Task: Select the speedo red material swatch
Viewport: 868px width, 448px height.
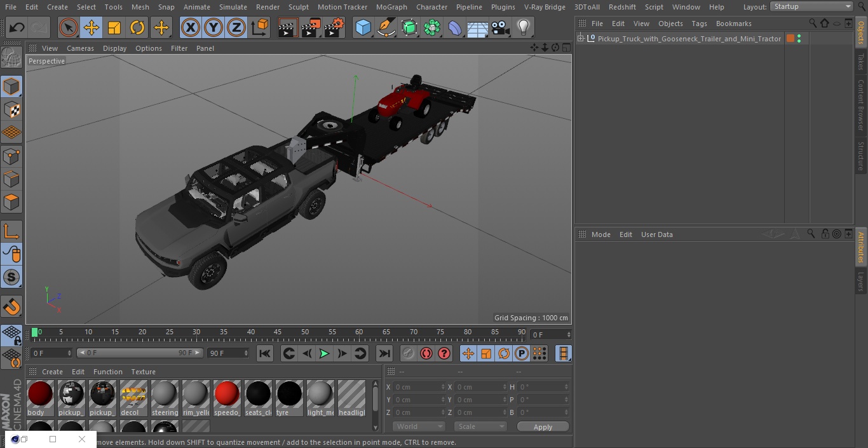Action: tap(227, 398)
